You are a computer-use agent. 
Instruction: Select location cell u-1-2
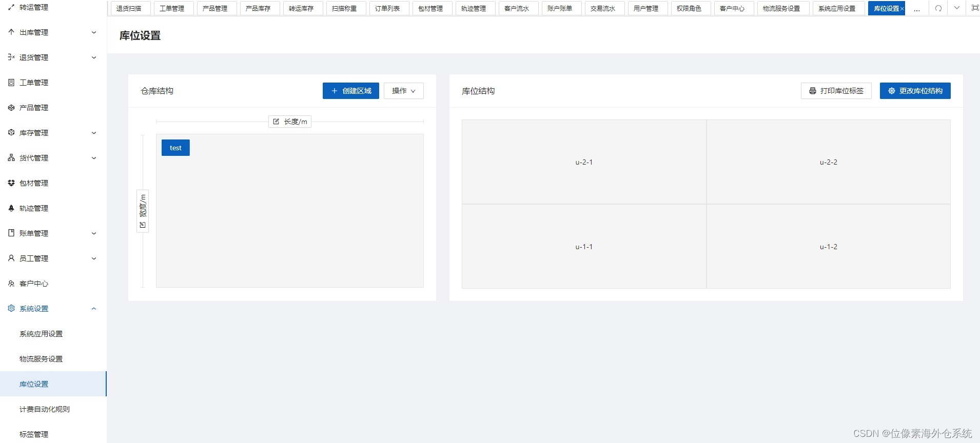click(829, 247)
